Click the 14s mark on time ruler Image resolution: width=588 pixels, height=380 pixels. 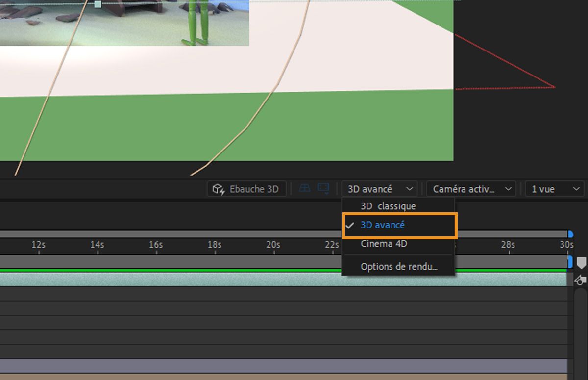97,244
